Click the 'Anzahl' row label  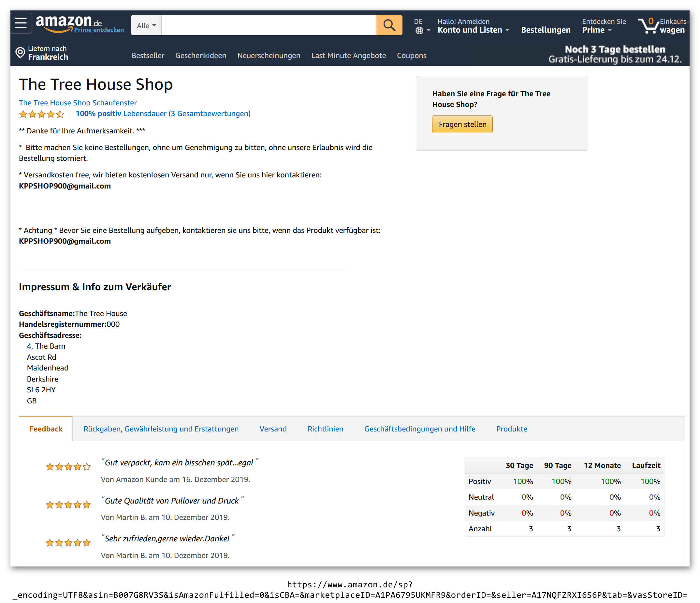click(x=480, y=529)
